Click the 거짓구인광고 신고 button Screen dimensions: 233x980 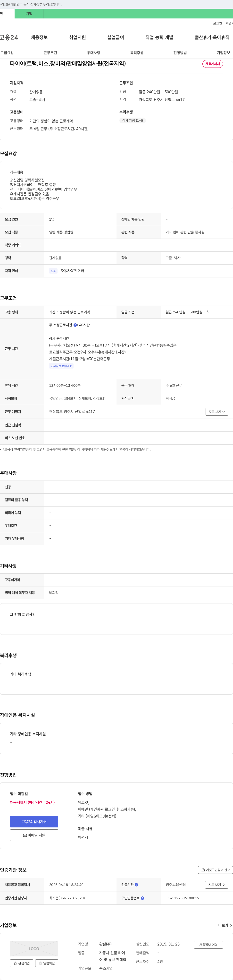click(x=216, y=870)
